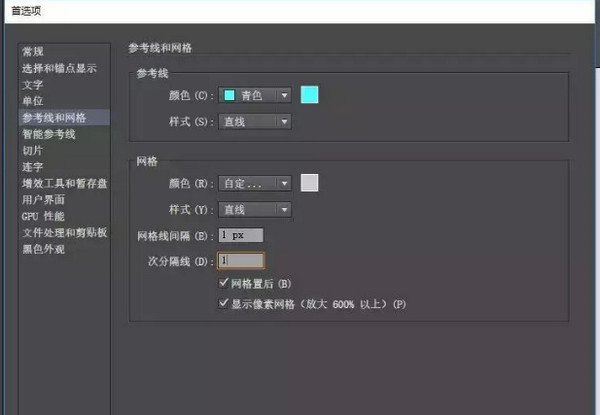Select 智能参考线 in the category list
This screenshot has width=600, height=415.
point(48,134)
